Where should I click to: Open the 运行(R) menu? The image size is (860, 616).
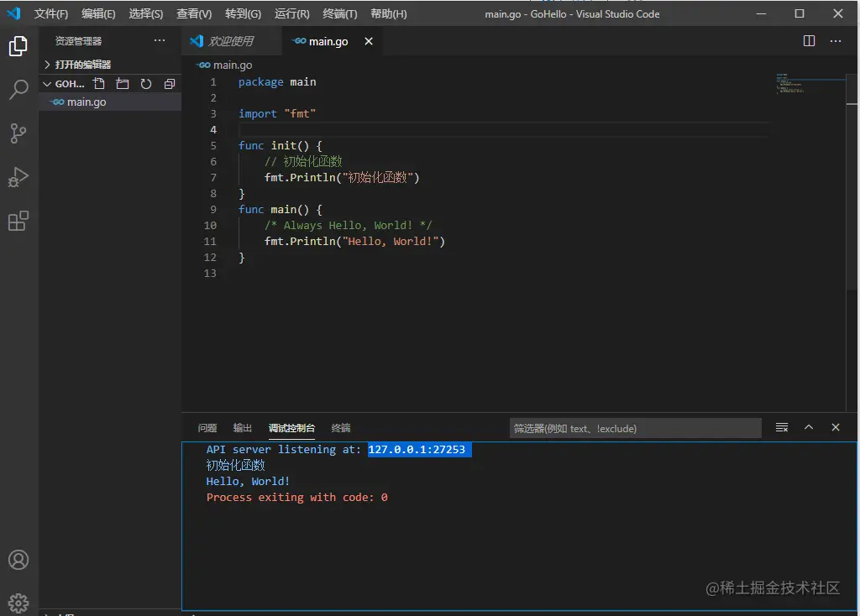[291, 14]
